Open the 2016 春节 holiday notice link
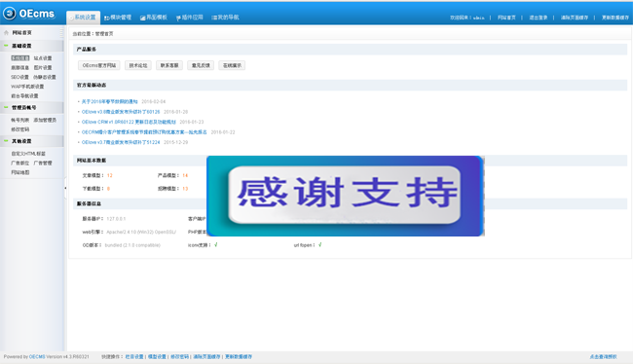The height and width of the screenshot is (364, 633). click(109, 101)
